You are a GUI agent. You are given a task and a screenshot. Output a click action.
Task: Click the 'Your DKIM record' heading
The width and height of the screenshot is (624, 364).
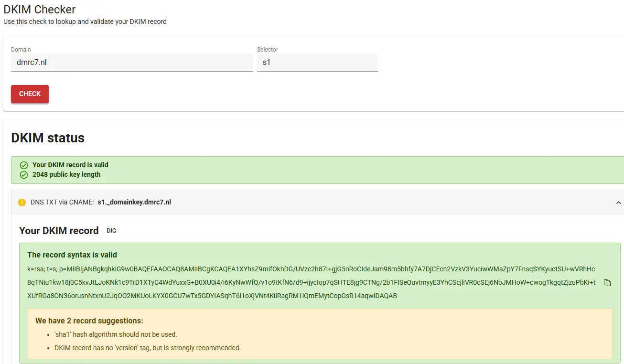pyautogui.click(x=59, y=231)
